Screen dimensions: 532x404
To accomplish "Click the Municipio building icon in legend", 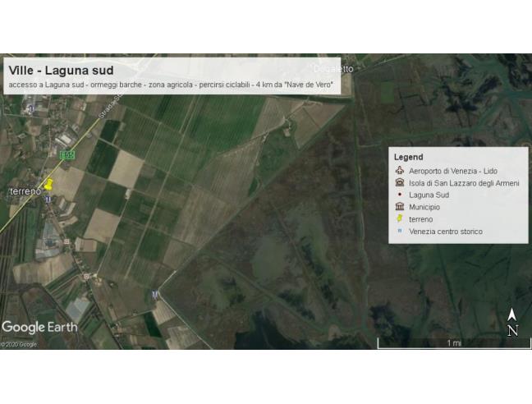I will click(399, 208).
